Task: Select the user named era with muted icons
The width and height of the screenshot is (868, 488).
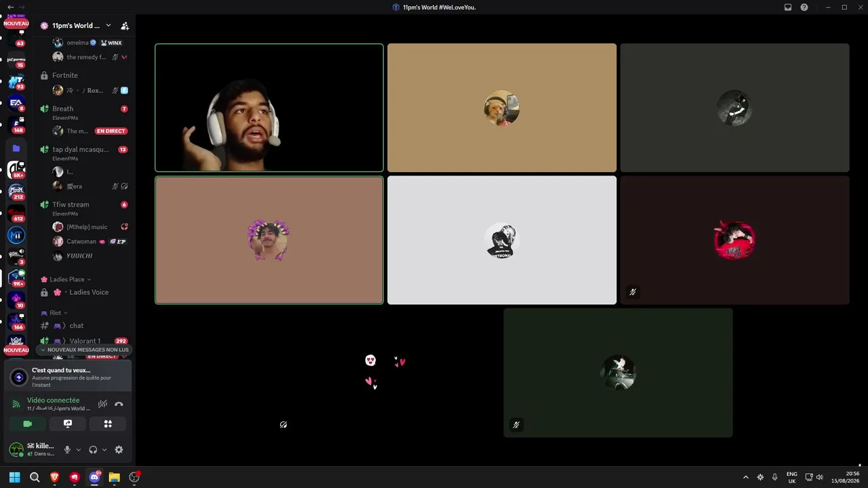Action: [x=90, y=186]
